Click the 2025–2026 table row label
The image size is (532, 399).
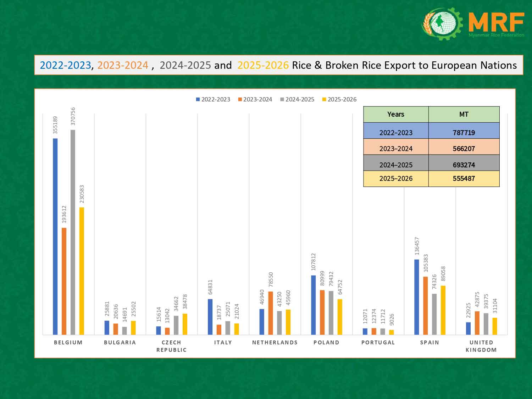396,179
